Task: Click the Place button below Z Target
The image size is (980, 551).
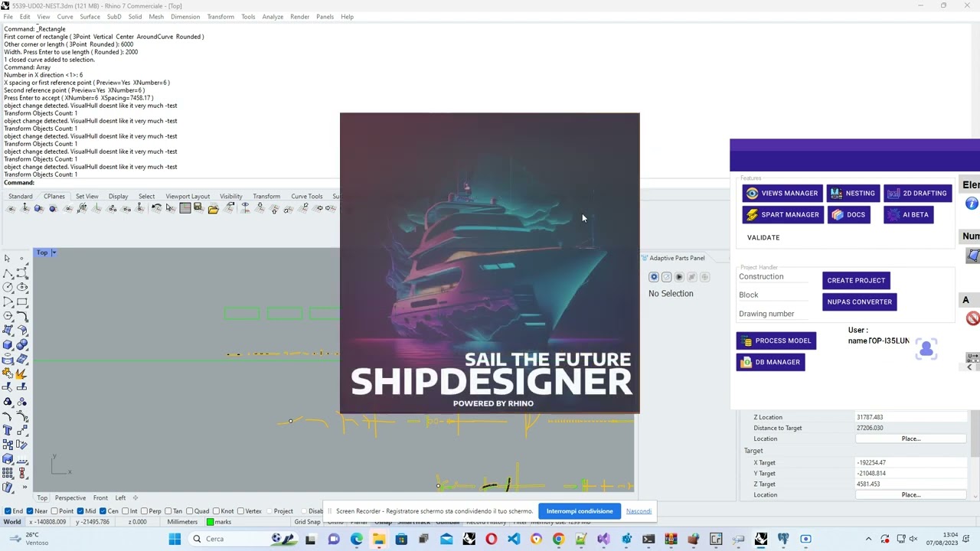Action: [911, 495]
